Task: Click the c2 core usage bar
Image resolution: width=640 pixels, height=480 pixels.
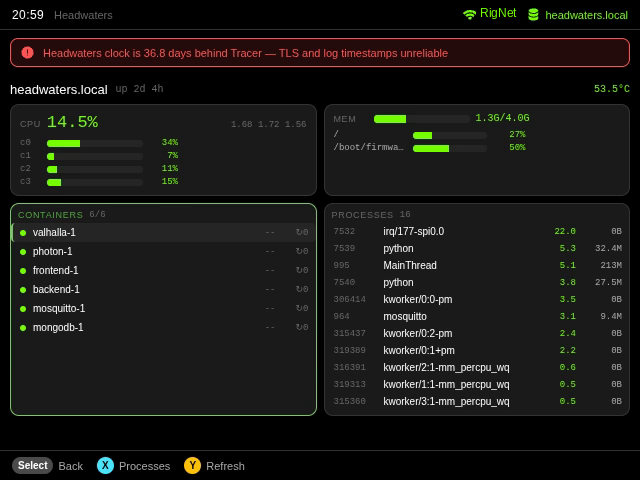Action: 95,169
